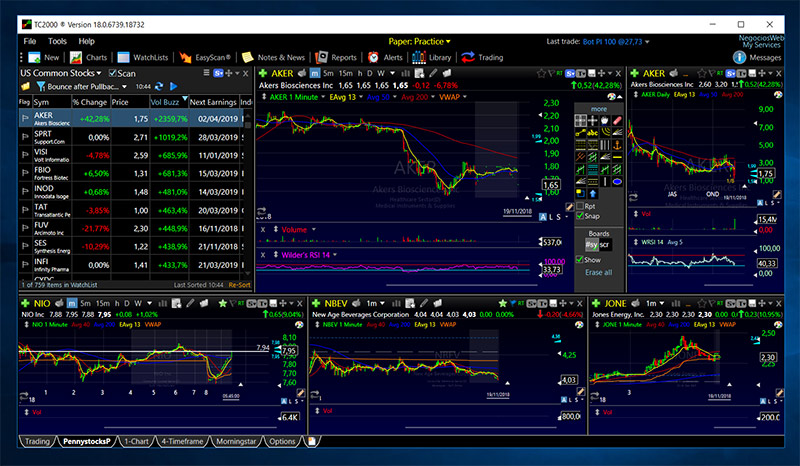The height and width of the screenshot is (466, 800).
Task: Open the Help menu
Action: (x=86, y=41)
